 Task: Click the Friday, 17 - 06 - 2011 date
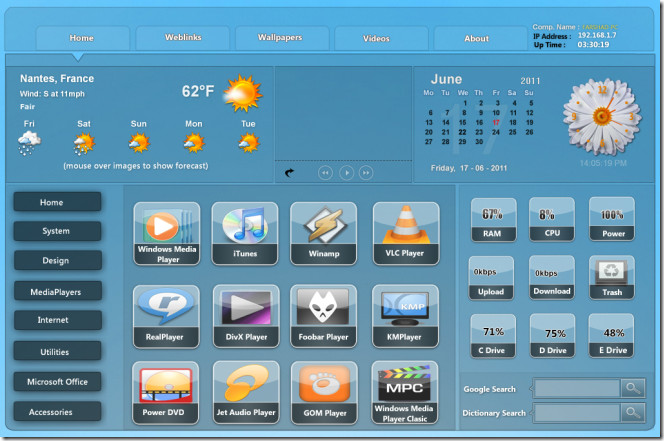469,168
